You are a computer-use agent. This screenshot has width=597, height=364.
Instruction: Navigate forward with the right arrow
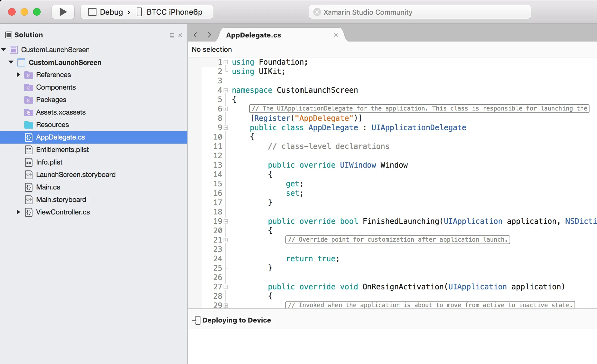(x=209, y=35)
